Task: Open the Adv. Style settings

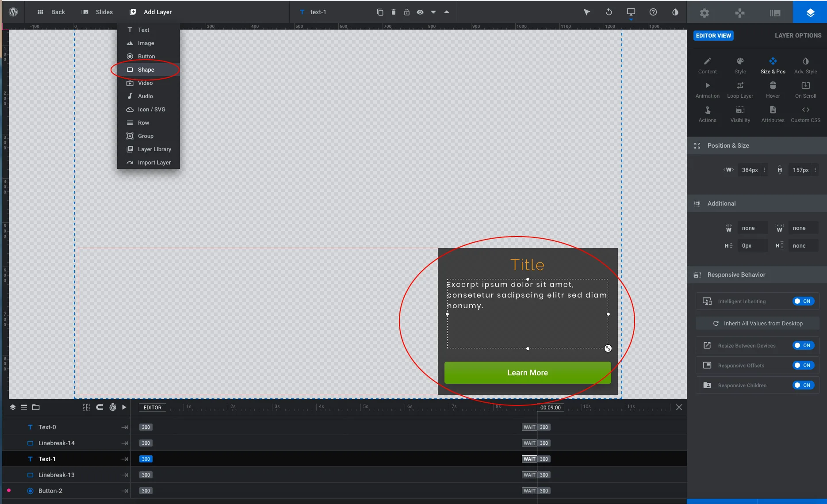Action: [x=805, y=65]
